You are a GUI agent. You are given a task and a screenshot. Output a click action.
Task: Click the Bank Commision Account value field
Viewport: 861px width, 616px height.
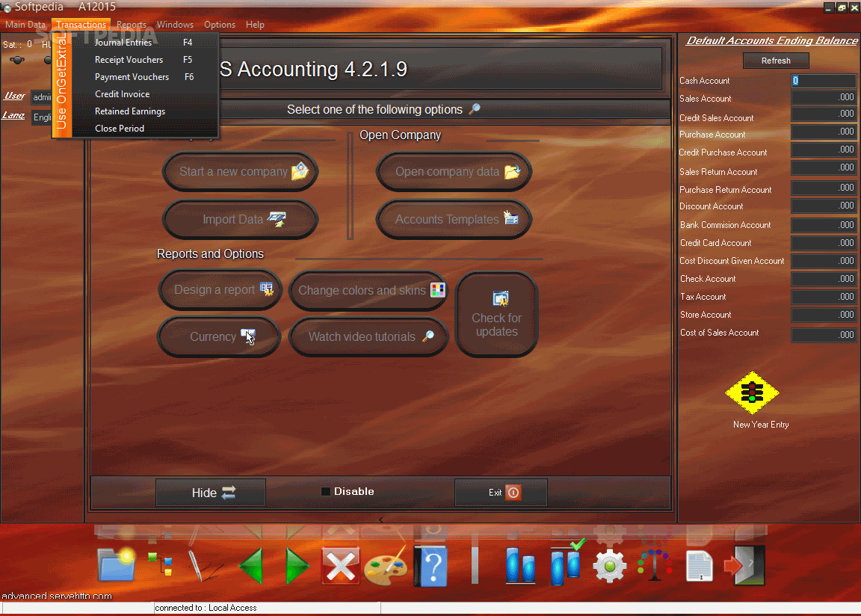coord(824,224)
